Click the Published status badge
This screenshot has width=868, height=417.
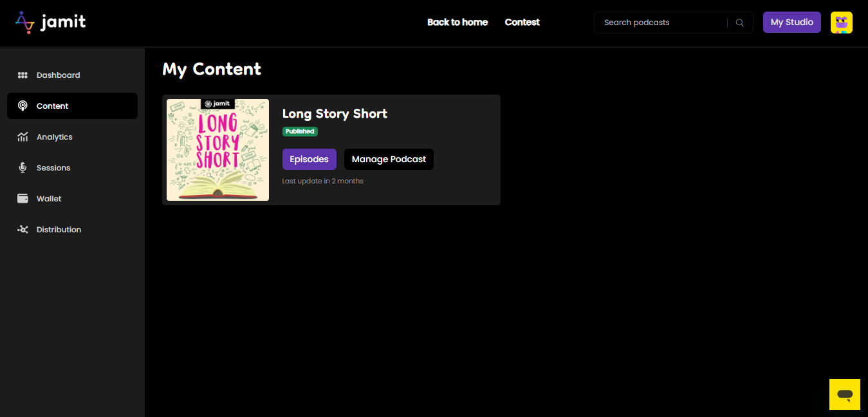click(x=300, y=131)
